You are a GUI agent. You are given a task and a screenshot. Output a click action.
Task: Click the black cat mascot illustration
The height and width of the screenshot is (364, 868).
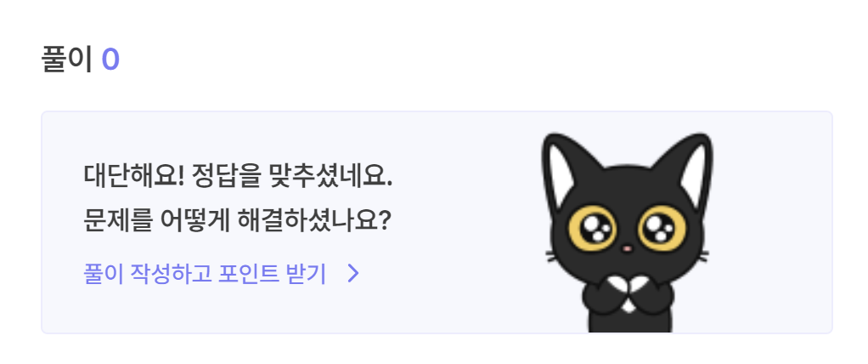[627, 233]
